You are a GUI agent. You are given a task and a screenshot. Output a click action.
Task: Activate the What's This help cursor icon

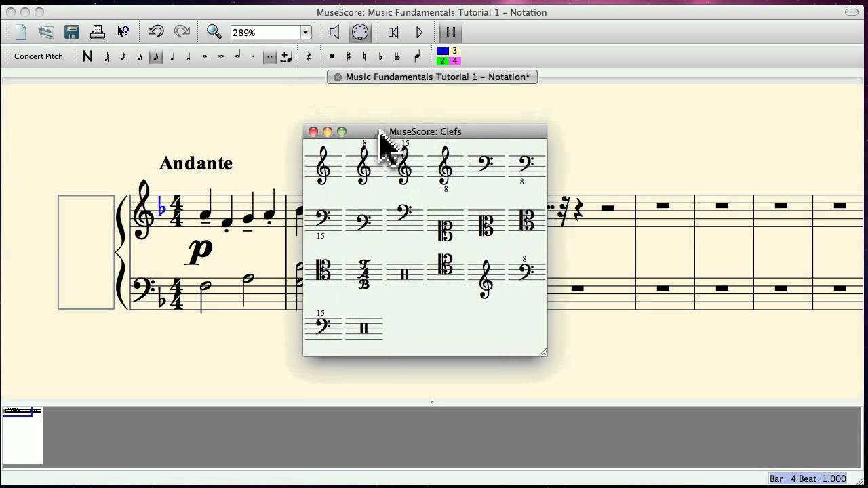pyautogui.click(x=123, y=32)
